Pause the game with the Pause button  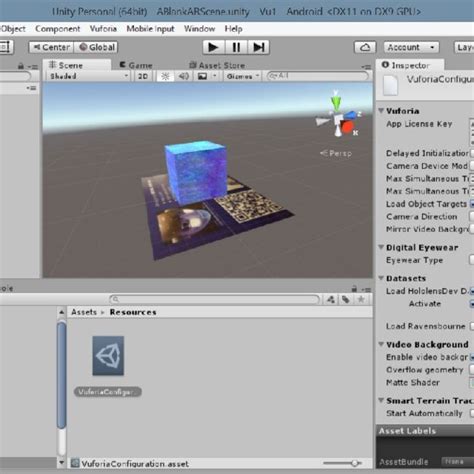236,47
